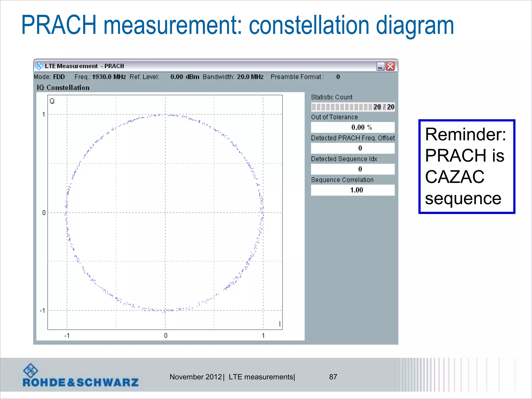Click the Q axis label on the plot
The image size is (532, 399).
pos(52,101)
